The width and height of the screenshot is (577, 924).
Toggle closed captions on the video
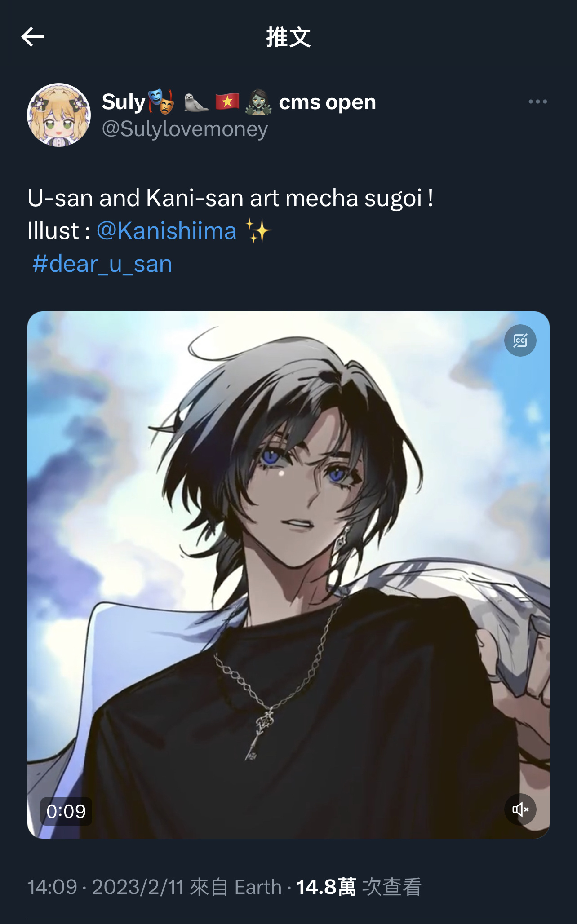tap(520, 340)
